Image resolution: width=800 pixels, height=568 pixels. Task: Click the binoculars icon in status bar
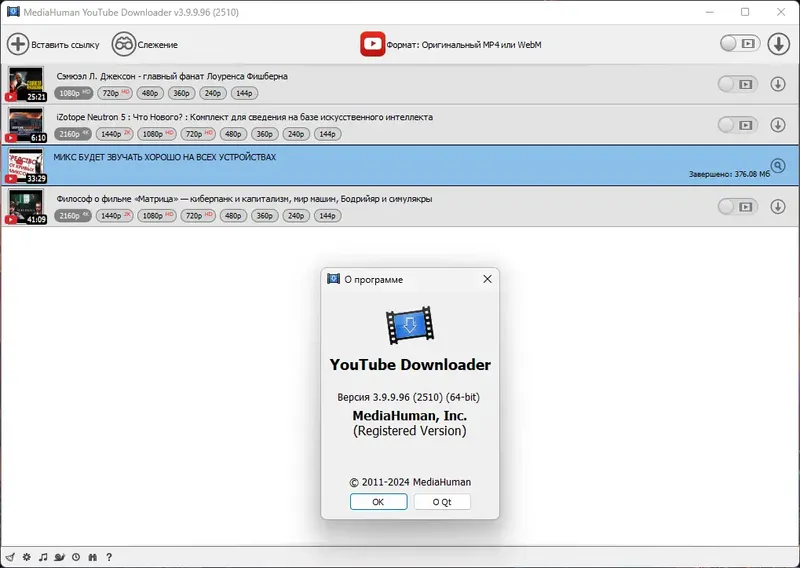point(92,557)
